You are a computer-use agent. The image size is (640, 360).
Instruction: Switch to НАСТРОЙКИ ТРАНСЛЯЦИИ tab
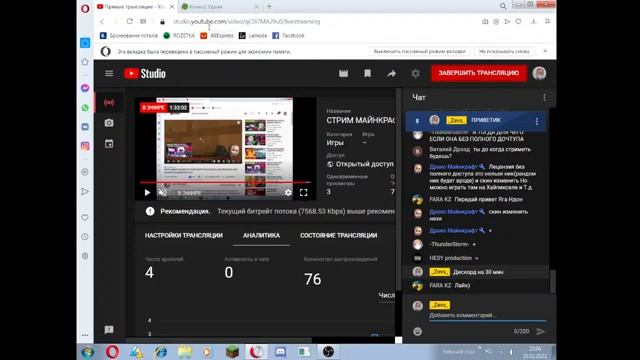pyautogui.click(x=184, y=236)
